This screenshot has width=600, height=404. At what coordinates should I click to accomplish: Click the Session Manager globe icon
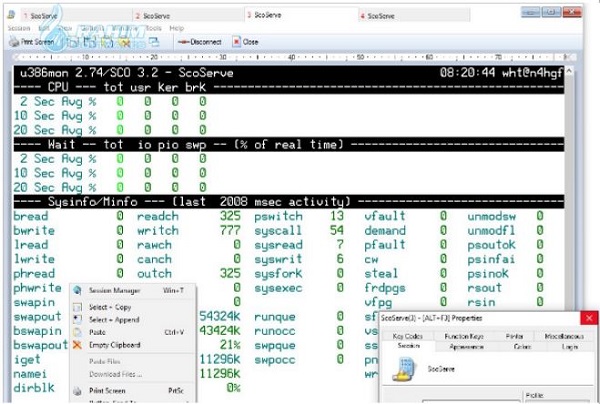point(77,290)
